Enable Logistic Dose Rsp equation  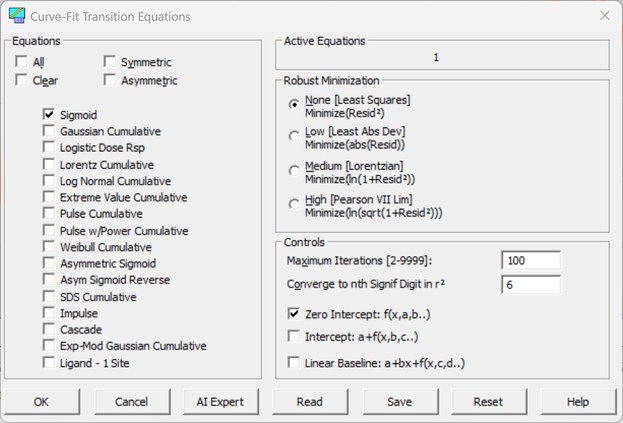pyautogui.click(x=48, y=147)
